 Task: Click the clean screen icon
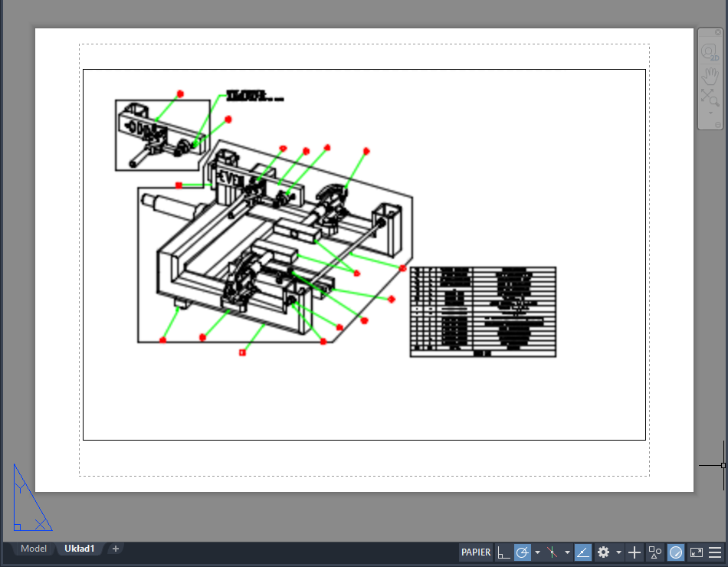coord(696,552)
